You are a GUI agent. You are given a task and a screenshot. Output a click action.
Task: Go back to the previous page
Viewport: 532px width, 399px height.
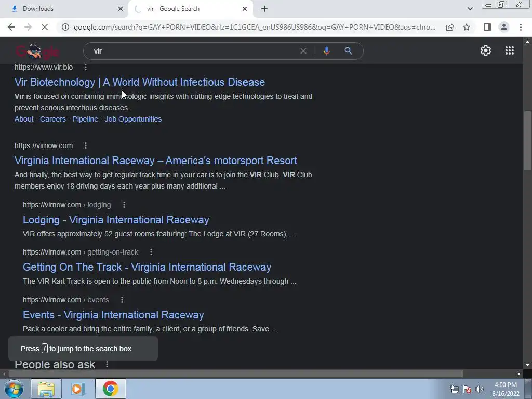coord(11,27)
